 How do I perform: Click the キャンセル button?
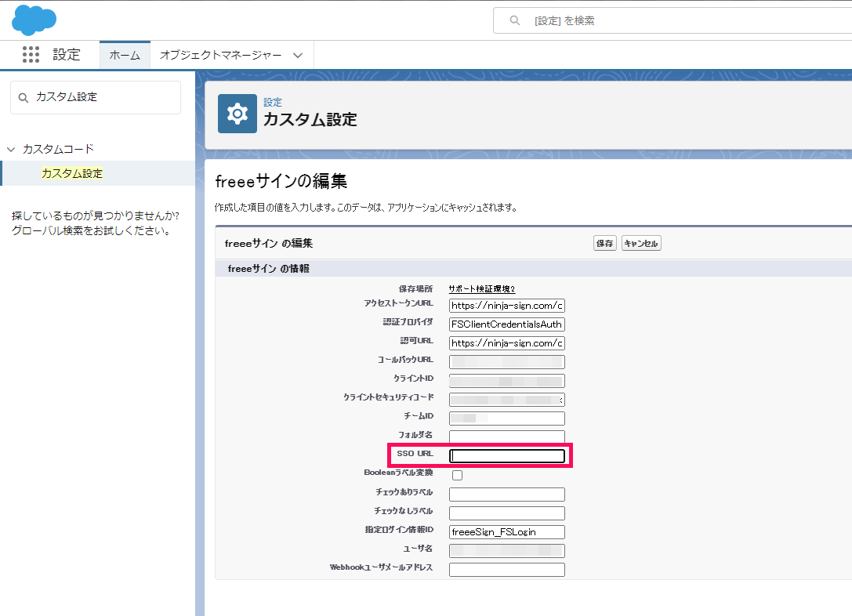[x=641, y=244]
